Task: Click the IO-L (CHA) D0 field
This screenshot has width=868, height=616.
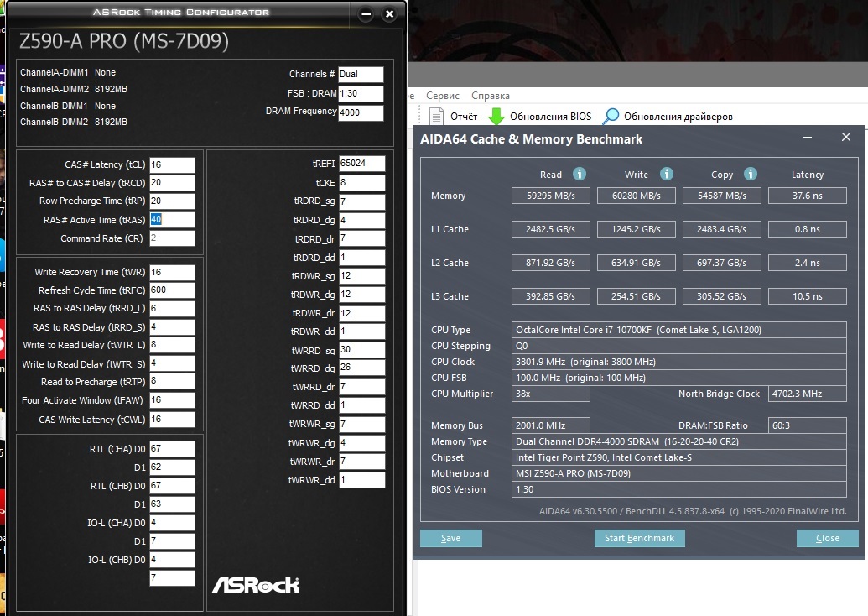Action: (x=172, y=522)
